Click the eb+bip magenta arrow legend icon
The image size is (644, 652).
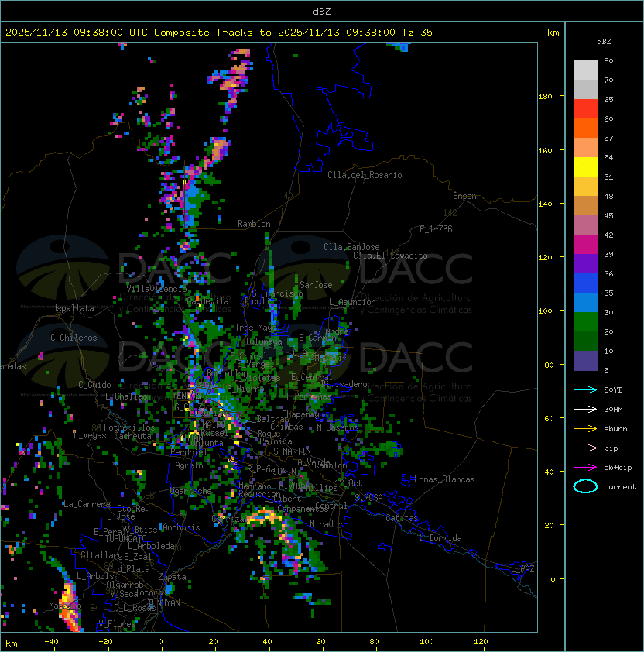[x=585, y=468]
